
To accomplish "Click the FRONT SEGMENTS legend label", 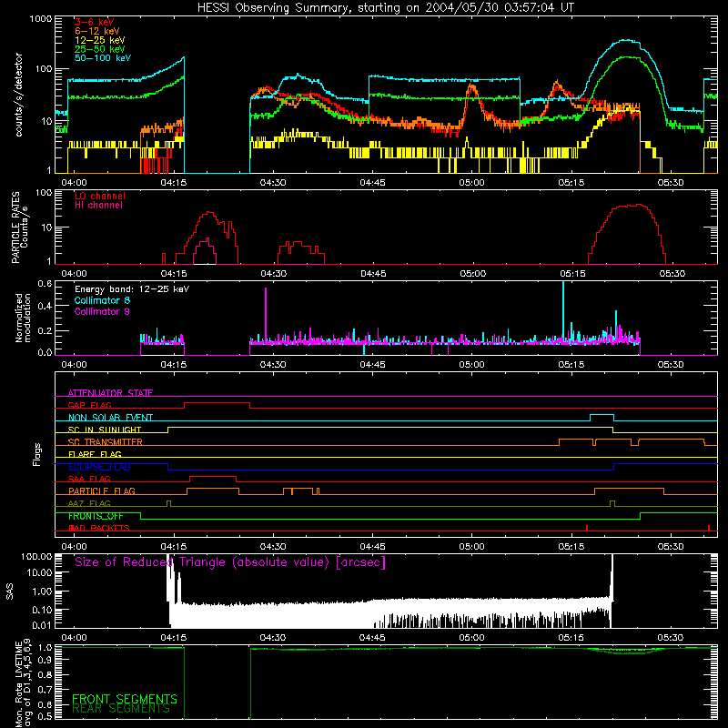I will click(x=125, y=699).
